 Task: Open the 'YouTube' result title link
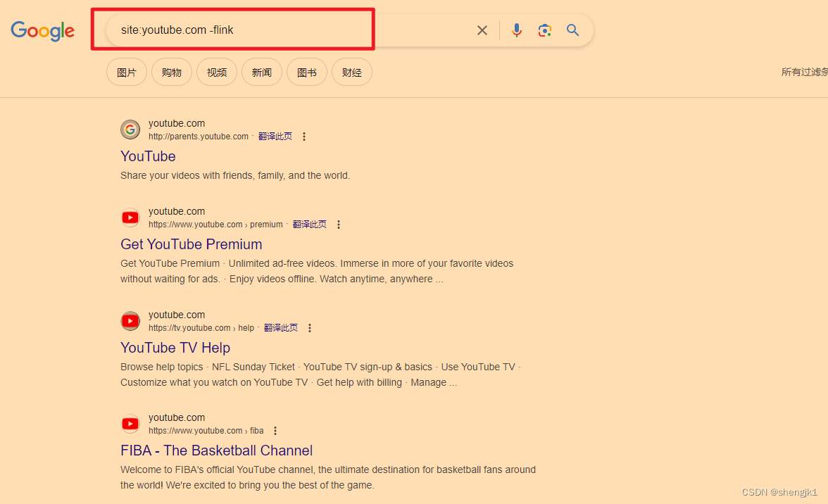point(148,156)
